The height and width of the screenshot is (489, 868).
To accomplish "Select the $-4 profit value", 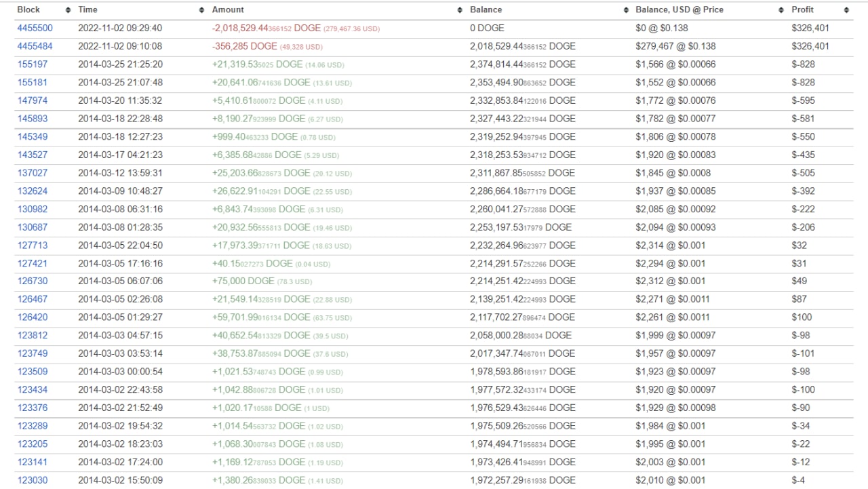I will coord(799,480).
